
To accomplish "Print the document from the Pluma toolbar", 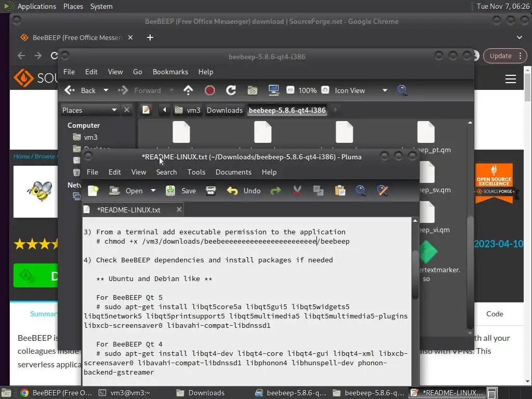I will (211, 191).
